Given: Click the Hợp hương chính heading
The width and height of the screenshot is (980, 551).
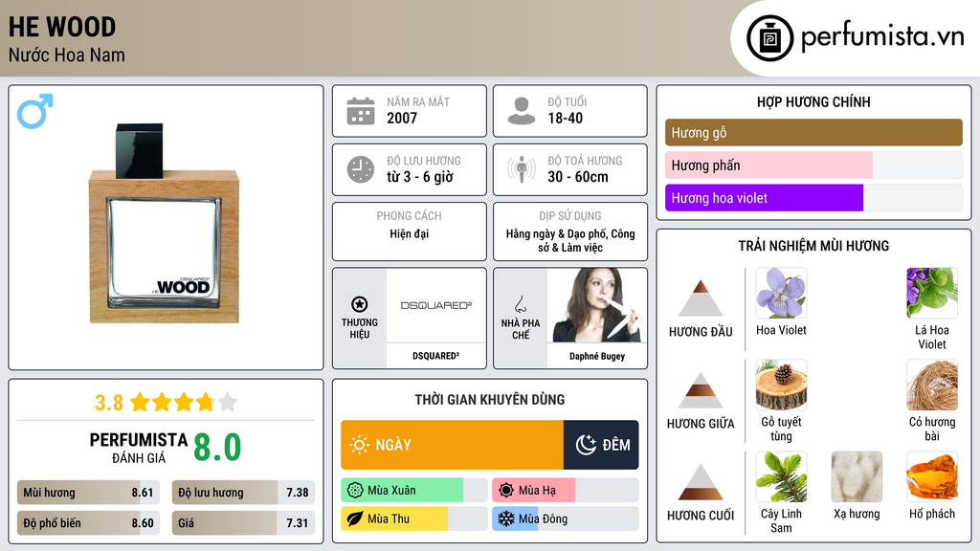Looking at the screenshot, I should 813,101.
